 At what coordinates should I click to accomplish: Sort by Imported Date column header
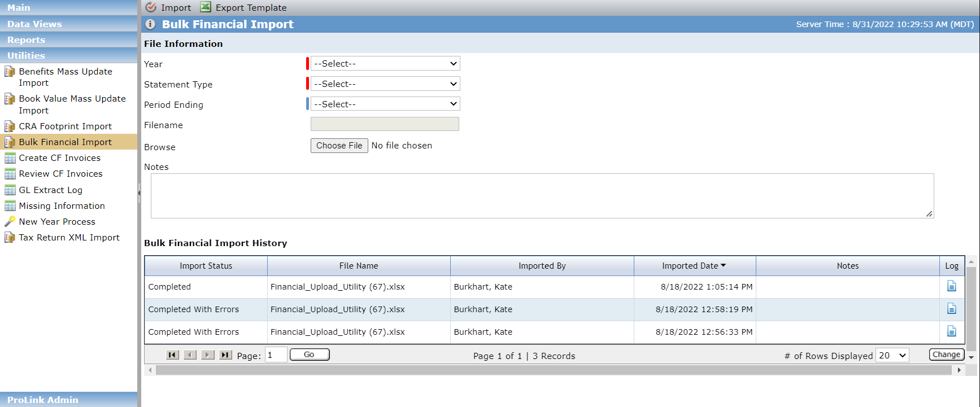pyautogui.click(x=695, y=266)
